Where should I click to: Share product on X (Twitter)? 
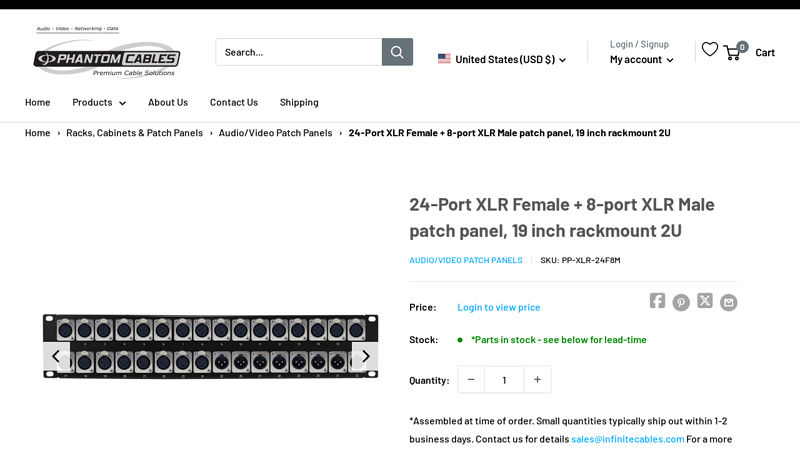click(705, 301)
